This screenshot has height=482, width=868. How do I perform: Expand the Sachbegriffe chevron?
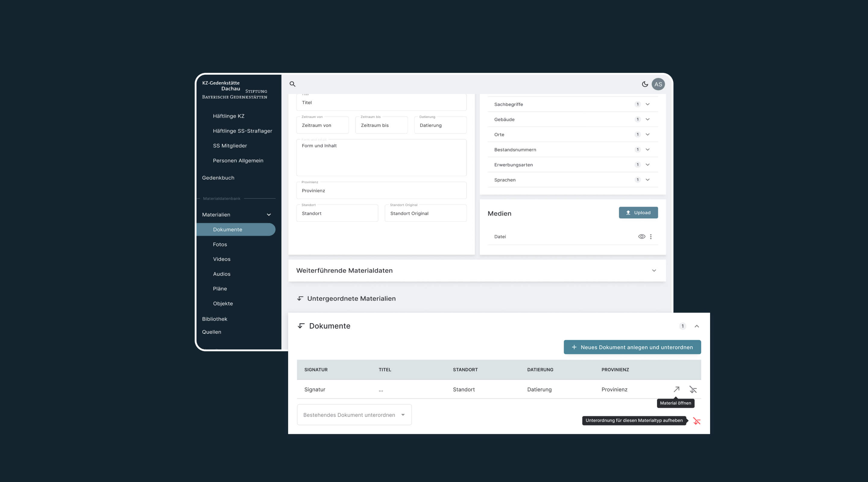[647, 105]
